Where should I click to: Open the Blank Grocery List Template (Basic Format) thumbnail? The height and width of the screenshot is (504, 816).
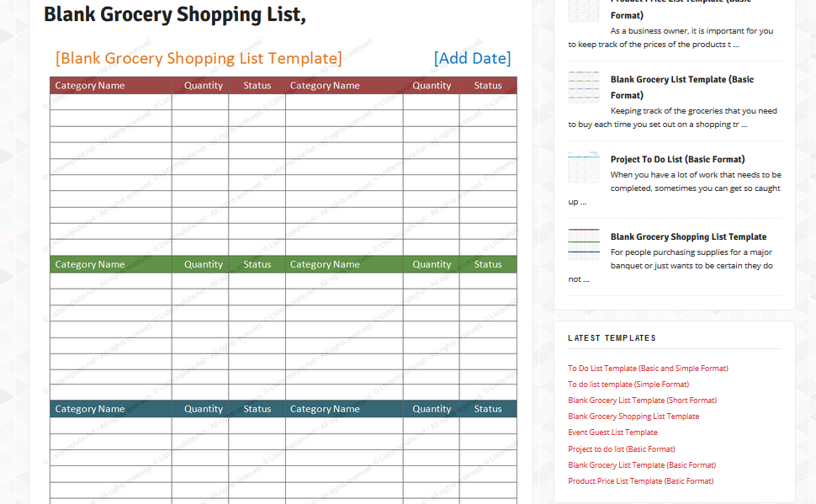coord(584,88)
